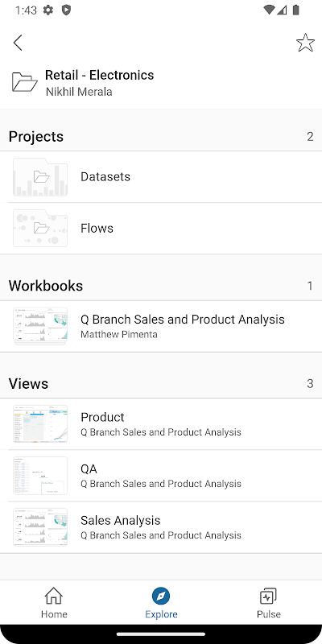Viewport: 322px width, 644px height.
Task: Toggle the favorite star icon
Action: point(305,43)
